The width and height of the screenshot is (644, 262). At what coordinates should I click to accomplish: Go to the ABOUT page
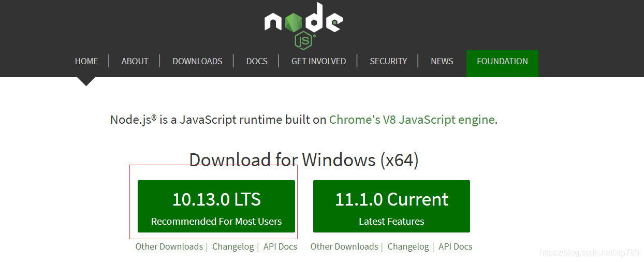pyautogui.click(x=135, y=61)
